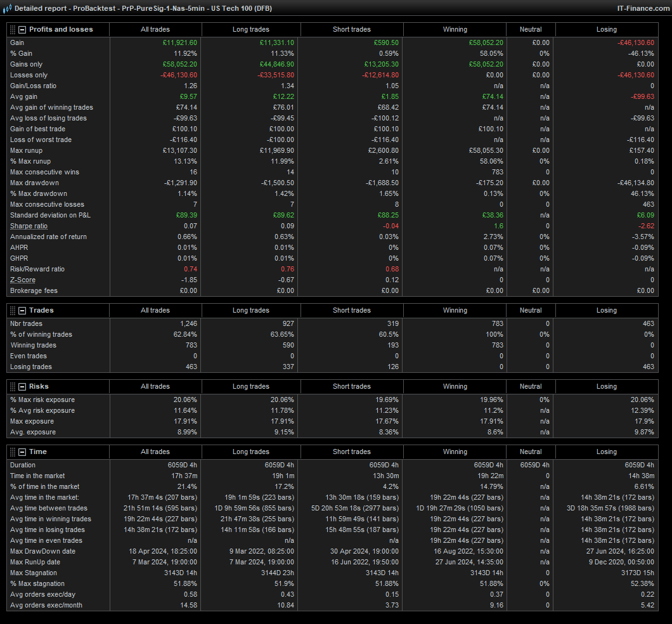Select Long trades header in Trades section

[x=250, y=311]
